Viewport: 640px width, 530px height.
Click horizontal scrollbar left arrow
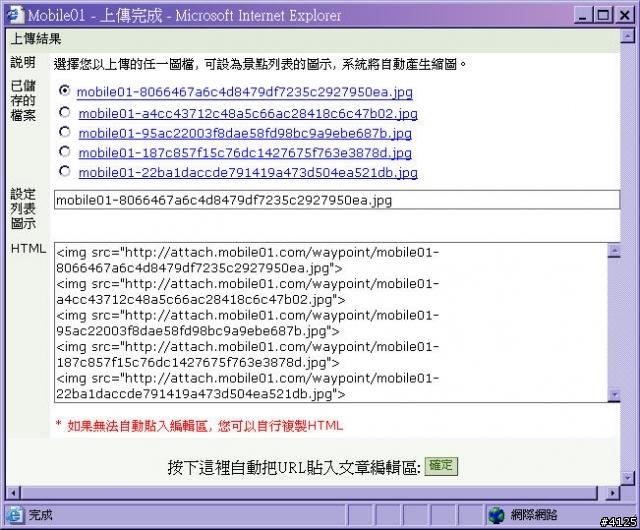click(x=13, y=493)
